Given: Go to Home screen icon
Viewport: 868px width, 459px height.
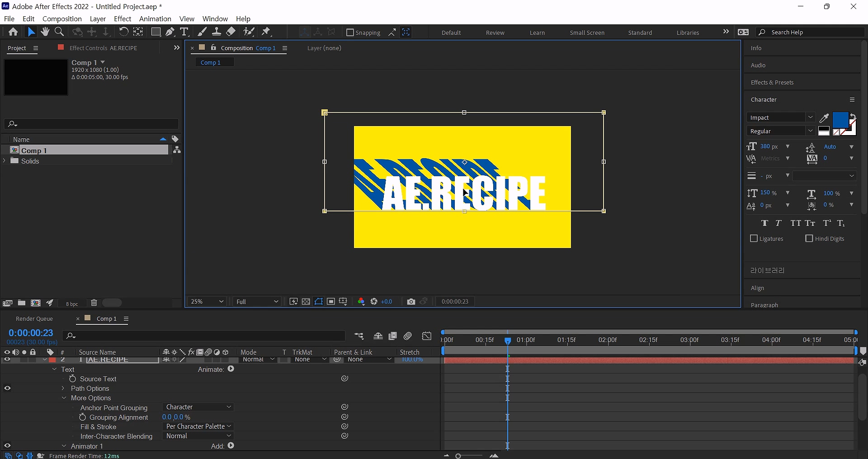Looking at the screenshot, I should (13, 32).
